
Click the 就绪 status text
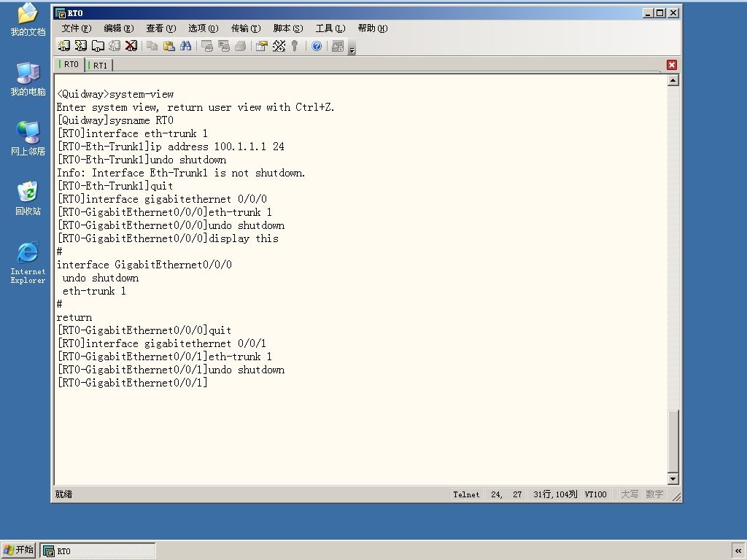(x=63, y=494)
